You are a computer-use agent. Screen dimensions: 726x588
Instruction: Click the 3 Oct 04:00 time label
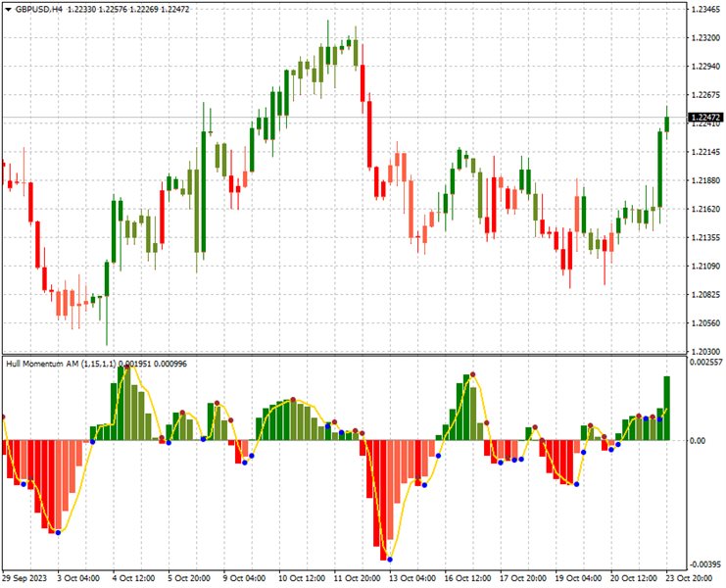click(78, 578)
